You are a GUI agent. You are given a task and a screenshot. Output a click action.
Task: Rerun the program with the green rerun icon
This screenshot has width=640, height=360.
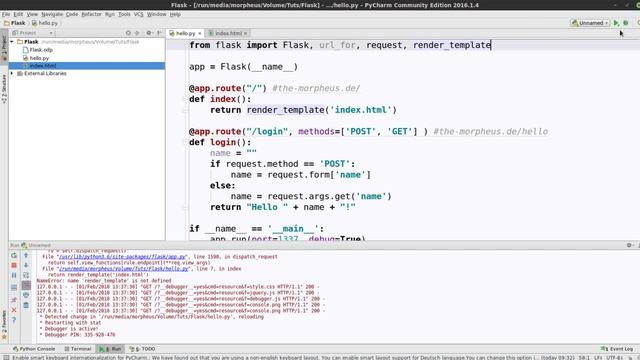coord(14,255)
